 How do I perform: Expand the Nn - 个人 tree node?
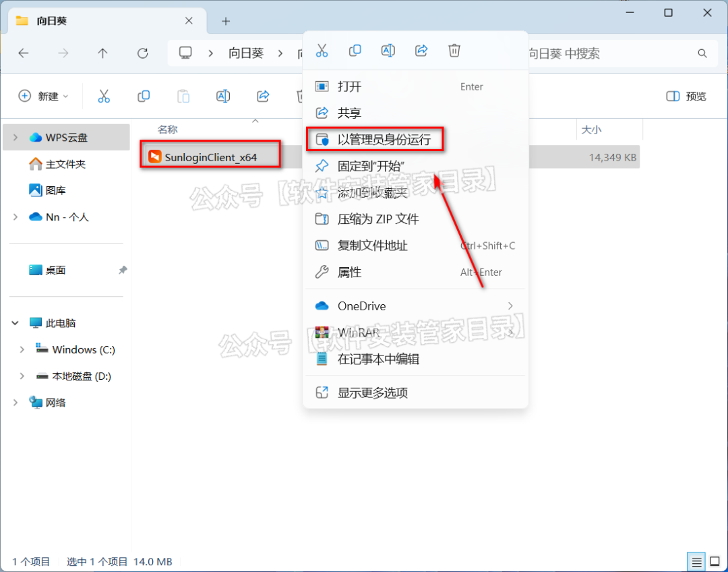16,217
